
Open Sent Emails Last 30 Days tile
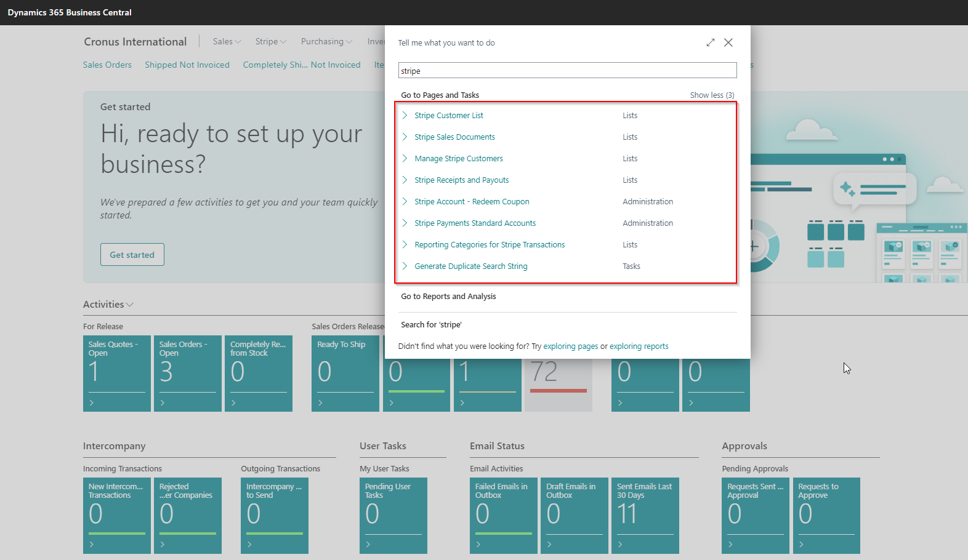[x=645, y=516]
